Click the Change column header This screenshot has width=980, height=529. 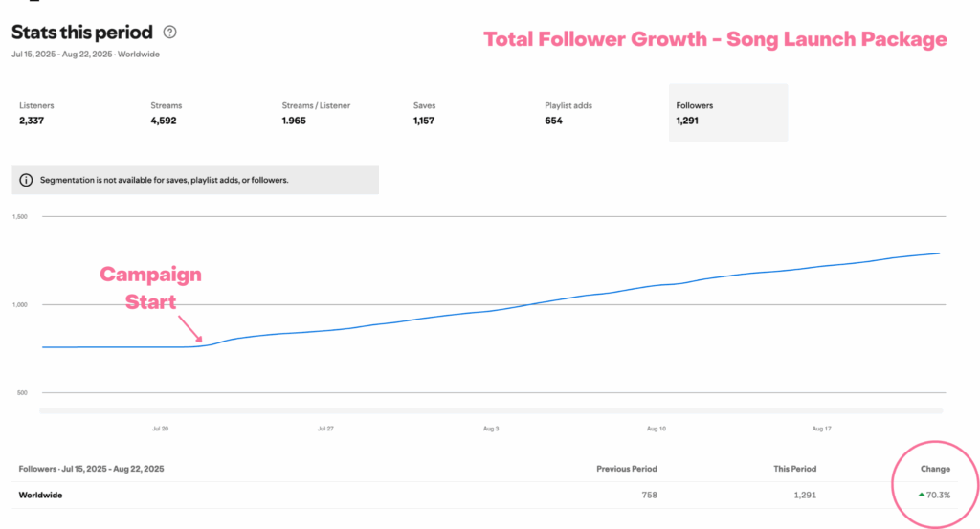935,469
